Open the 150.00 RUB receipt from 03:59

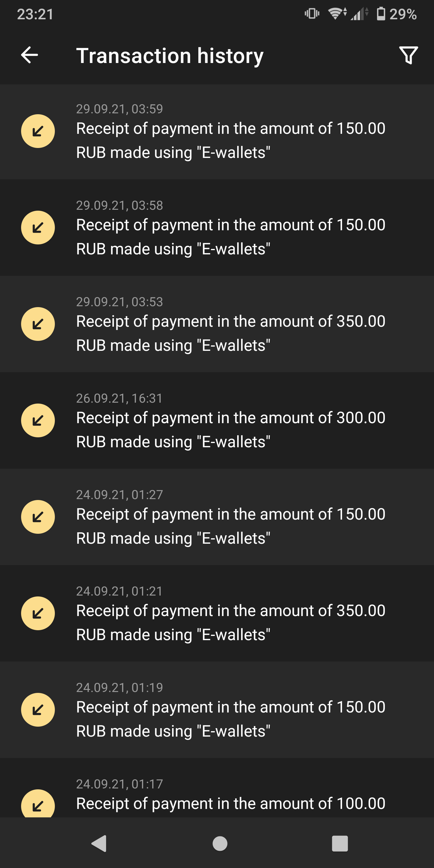[231, 140]
